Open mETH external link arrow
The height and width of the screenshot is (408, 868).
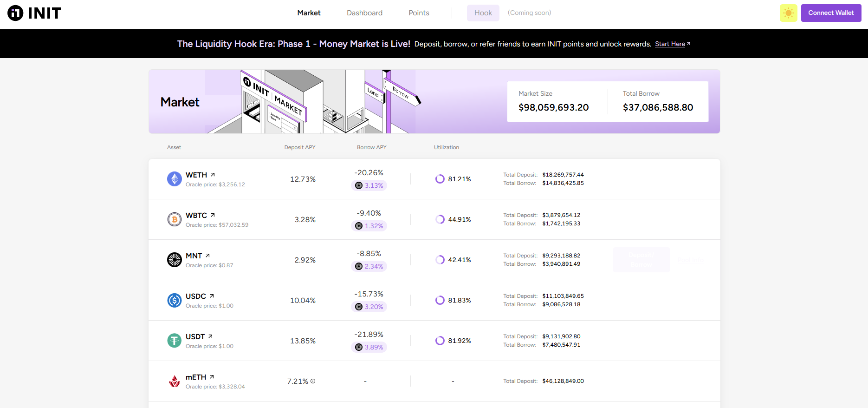[212, 377]
